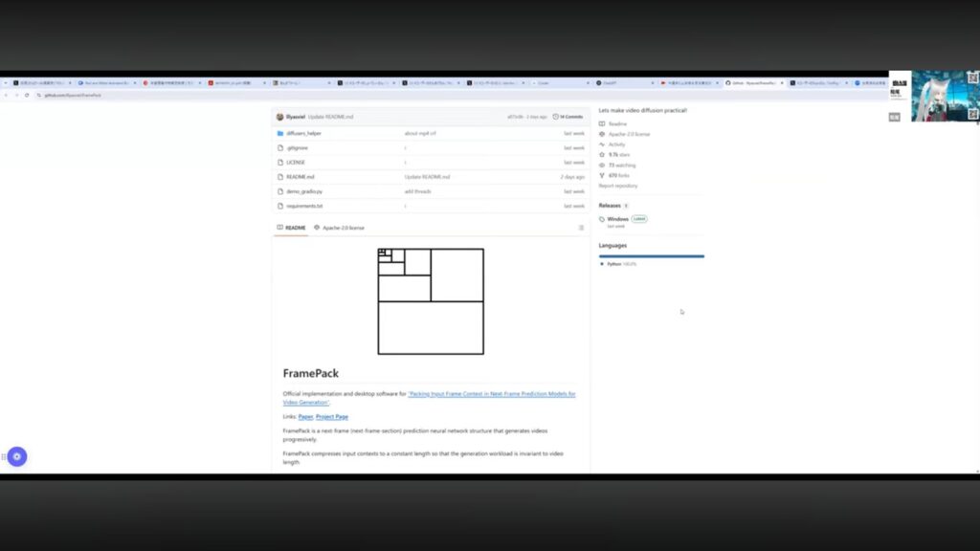Image resolution: width=980 pixels, height=551 pixels.
Task: Open the Paper link
Action: [305, 417]
